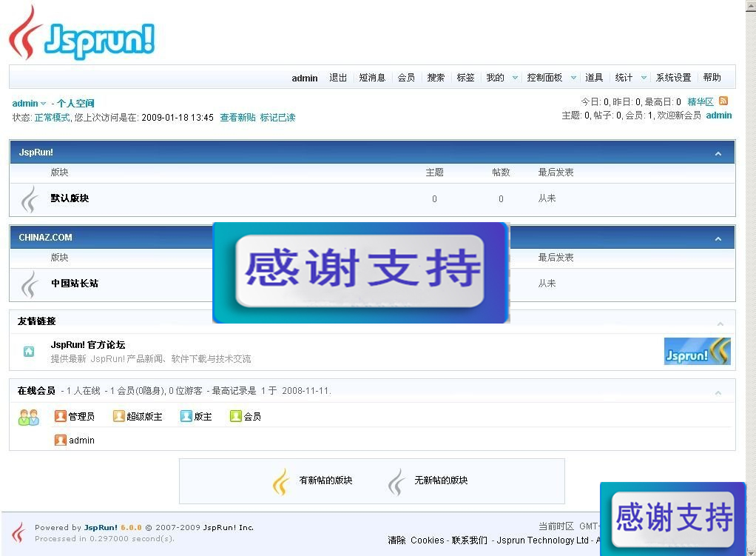Click the JspRun! footer powered-by link
The height and width of the screenshot is (556, 756).
(101, 528)
